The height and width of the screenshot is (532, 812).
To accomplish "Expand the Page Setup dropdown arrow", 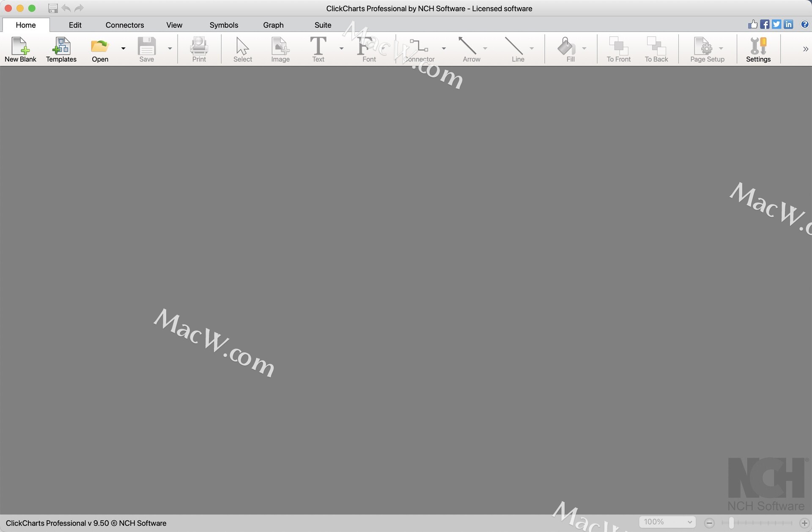I will pyautogui.click(x=721, y=49).
